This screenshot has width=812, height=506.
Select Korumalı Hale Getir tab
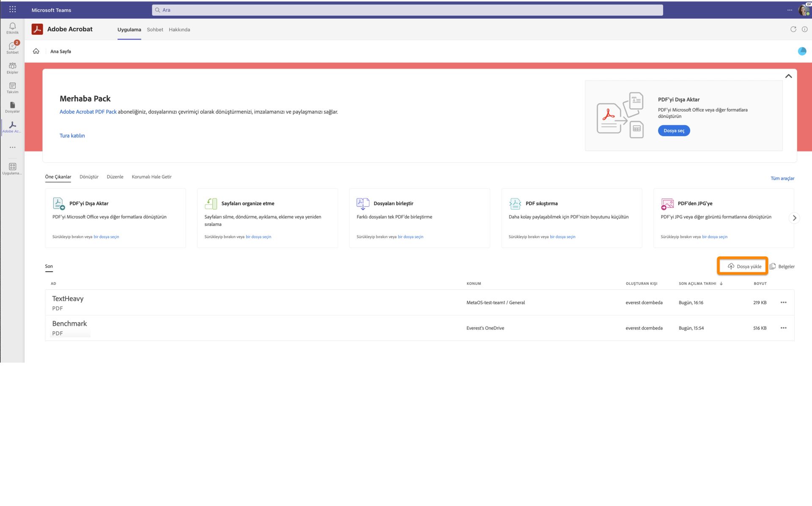(151, 177)
